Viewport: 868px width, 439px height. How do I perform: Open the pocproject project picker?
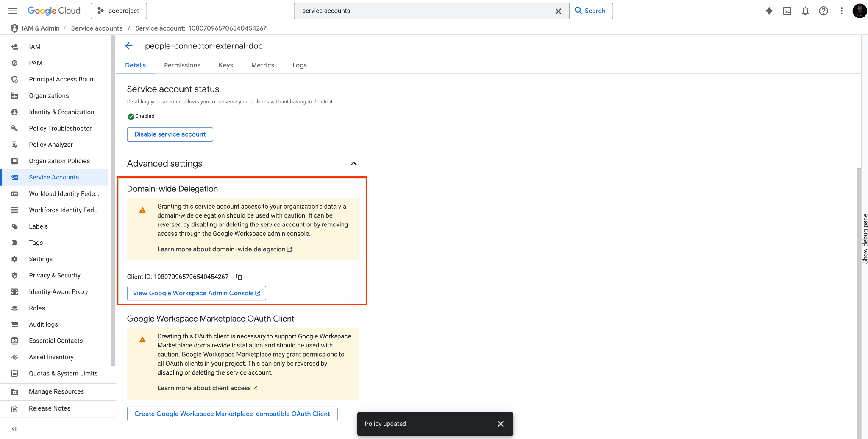pyautogui.click(x=119, y=11)
